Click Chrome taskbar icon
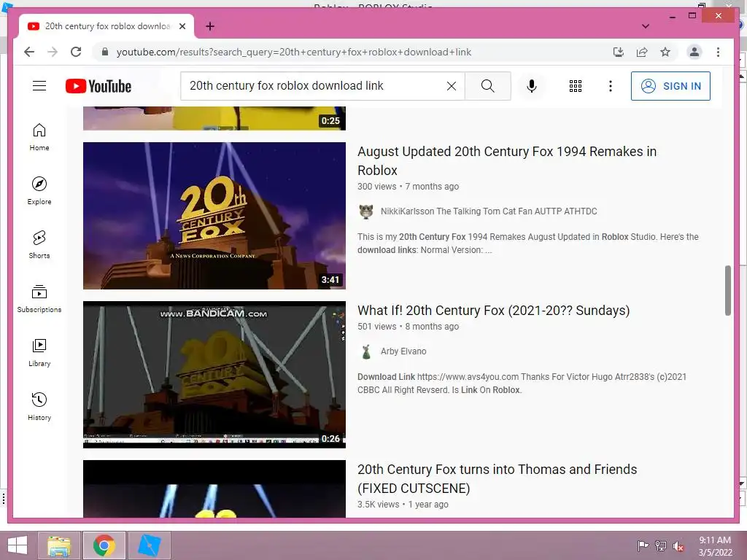The width and height of the screenshot is (747, 560). [x=104, y=545]
